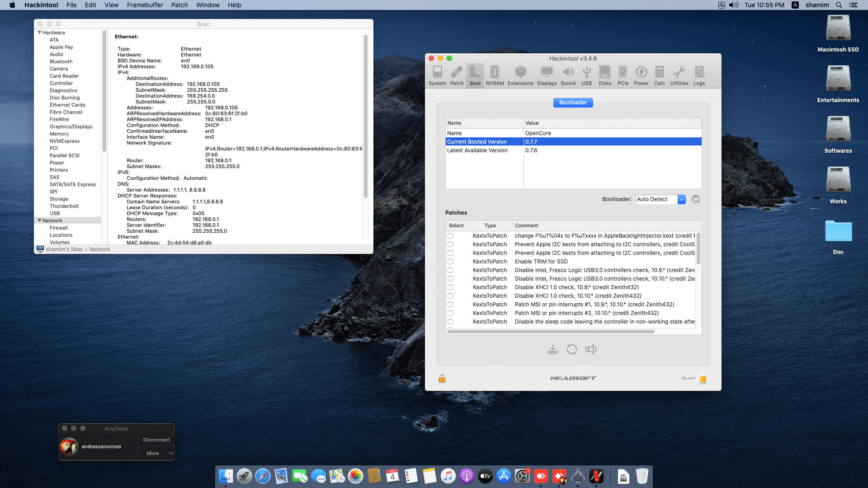The height and width of the screenshot is (488, 868).
Task: Open the Utilities section
Action: (679, 75)
